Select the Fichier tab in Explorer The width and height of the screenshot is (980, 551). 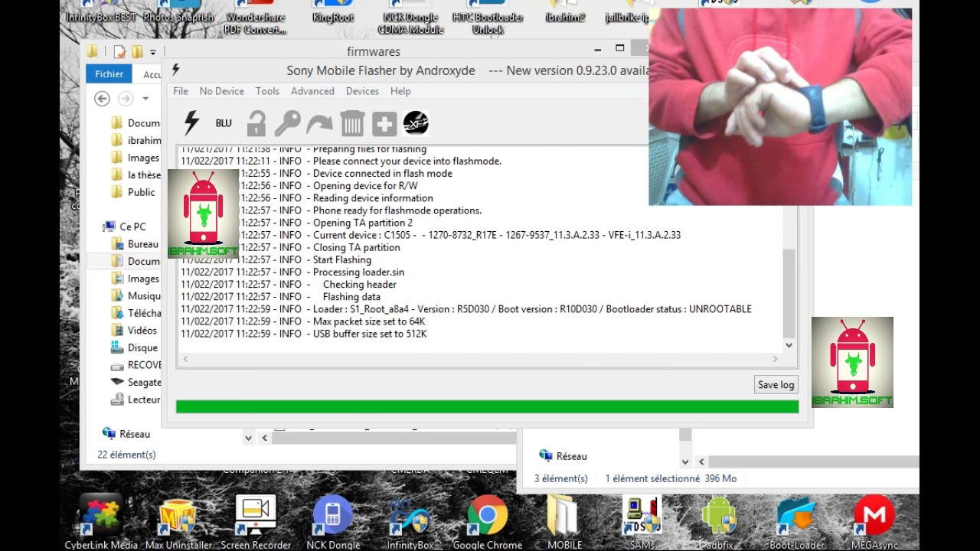click(x=109, y=74)
